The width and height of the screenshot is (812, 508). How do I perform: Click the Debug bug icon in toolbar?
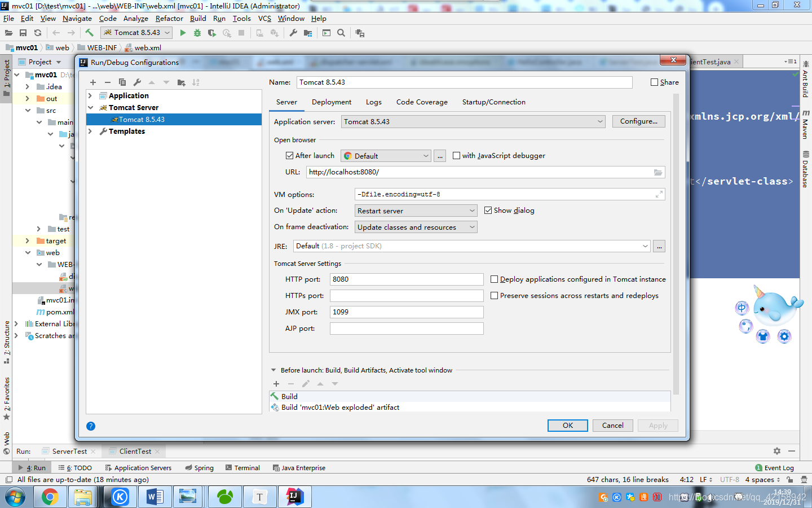point(197,33)
